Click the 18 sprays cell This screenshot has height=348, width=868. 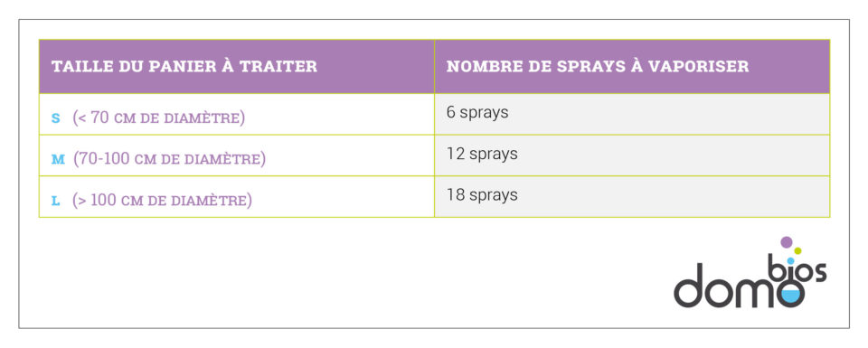click(632, 196)
